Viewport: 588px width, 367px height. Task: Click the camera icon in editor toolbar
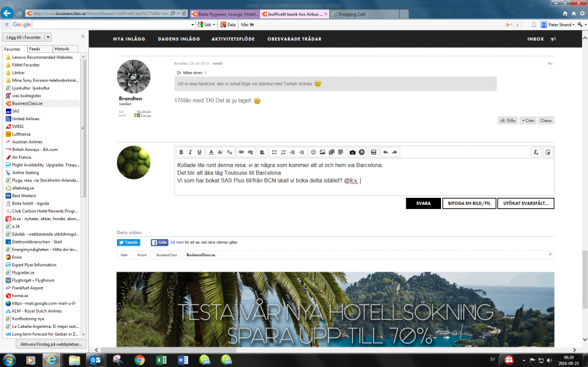coord(352,152)
